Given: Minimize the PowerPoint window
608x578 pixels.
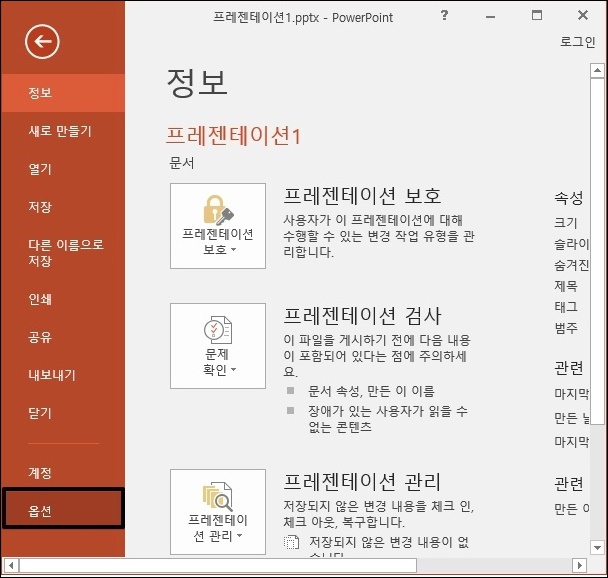Looking at the screenshot, I should 491,17.
